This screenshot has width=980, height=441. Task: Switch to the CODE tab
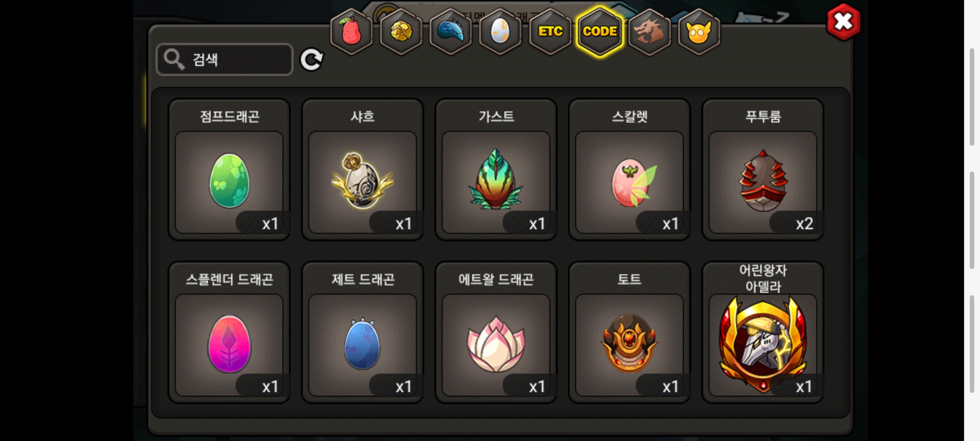(600, 31)
